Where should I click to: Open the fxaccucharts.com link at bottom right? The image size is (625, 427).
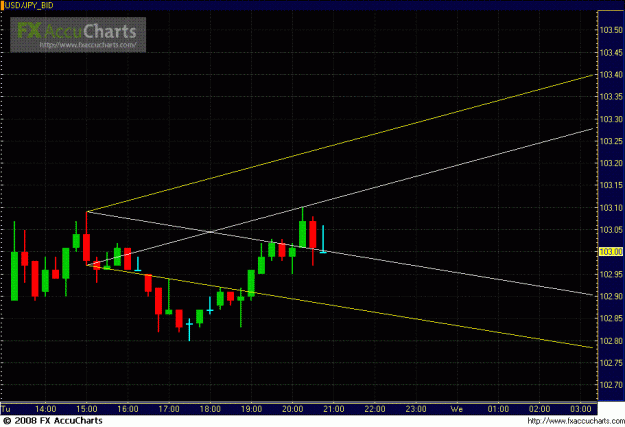(576, 421)
